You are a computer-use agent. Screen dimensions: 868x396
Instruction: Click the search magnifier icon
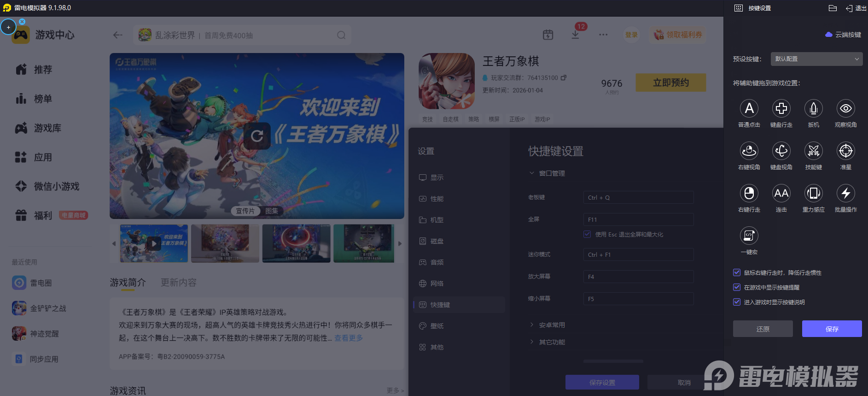341,35
